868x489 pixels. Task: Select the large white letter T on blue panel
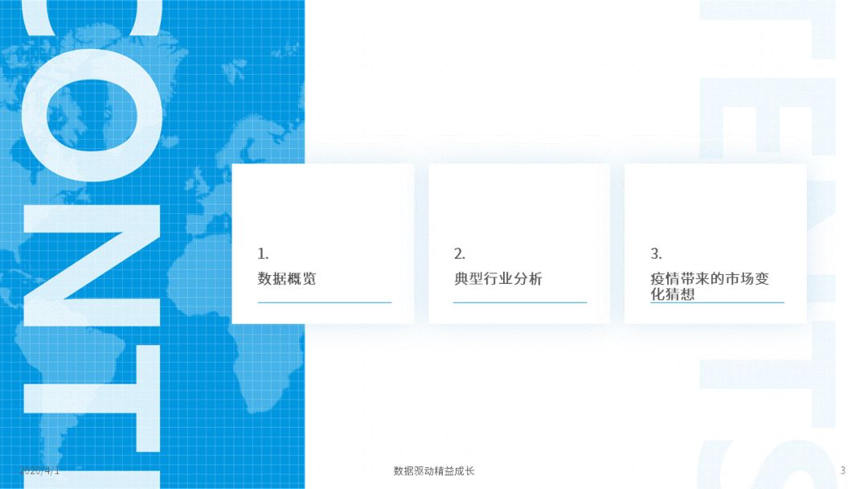point(92,399)
